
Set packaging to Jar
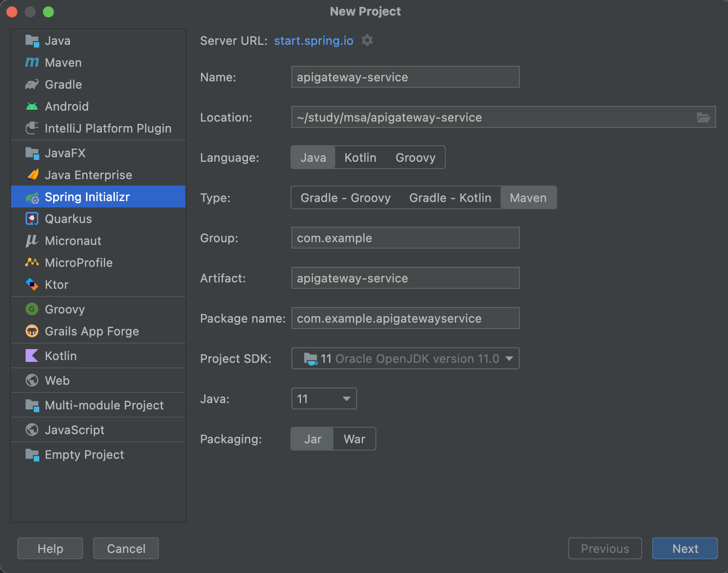(x=313, y=439)
